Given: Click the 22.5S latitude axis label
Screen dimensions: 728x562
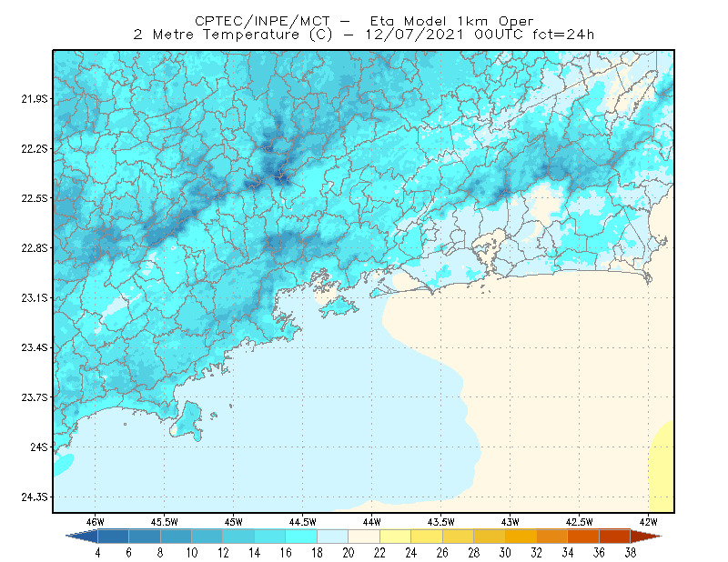Looking at the screenshot, I should click(34, 198).
